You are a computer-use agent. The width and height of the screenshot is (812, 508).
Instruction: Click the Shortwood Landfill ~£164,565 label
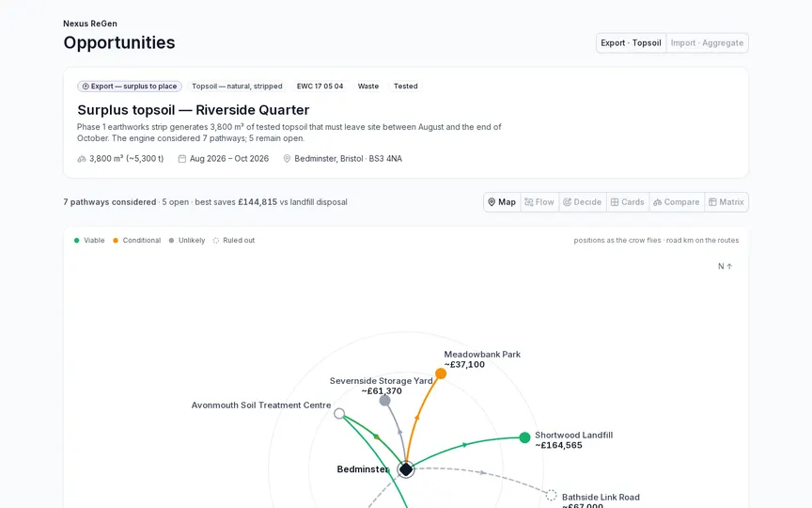574,440
